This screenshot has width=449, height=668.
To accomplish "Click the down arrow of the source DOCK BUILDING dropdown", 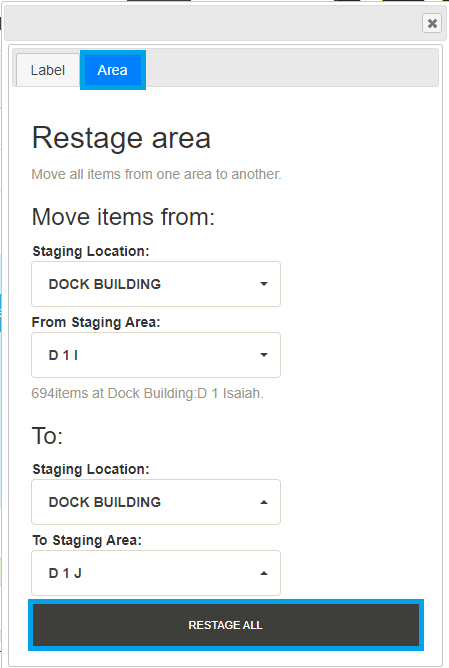I will click(264, 284).
